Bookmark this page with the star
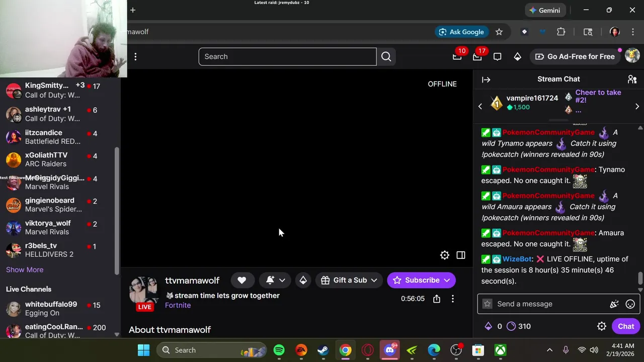This screenshot has width=644, height=362. 499,32
